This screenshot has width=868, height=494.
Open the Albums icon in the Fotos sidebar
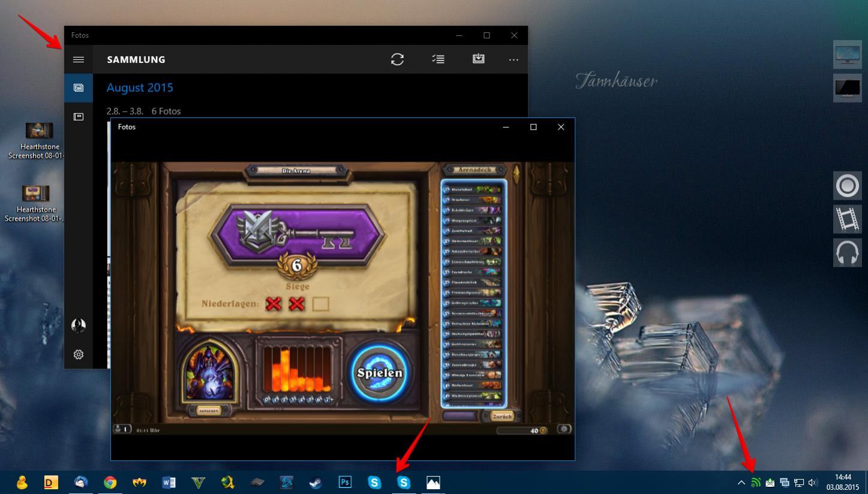[x=79, y=116]
